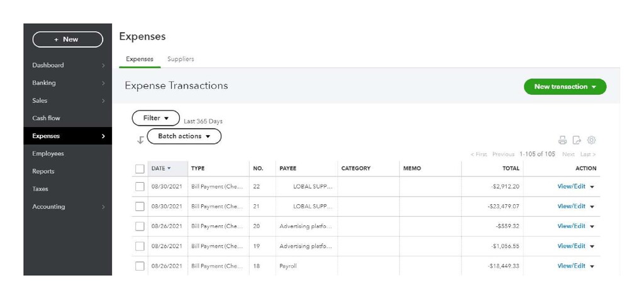Image resolution: width=644 pixels, height=299 pixels.
Task: Open the Batch actions dropdown
Action: click(x=184, y=136)
